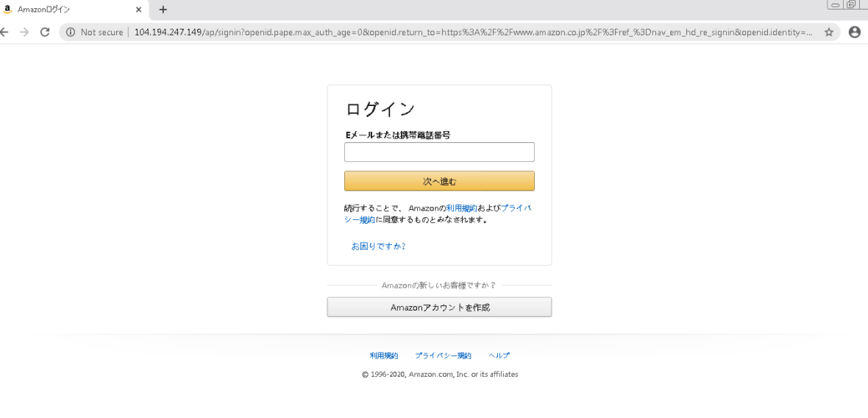Click the 次へ進む button
Viewport: 868px width, 418px height.
tap(439, 181)
